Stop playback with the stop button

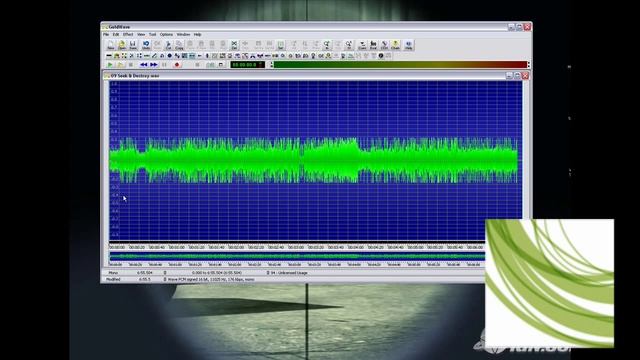point(131,64)
